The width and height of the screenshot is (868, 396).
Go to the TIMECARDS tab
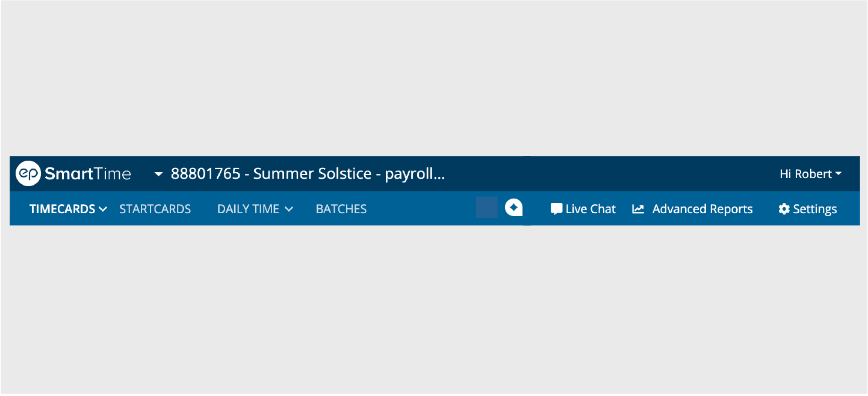click(x=63, y=209)
